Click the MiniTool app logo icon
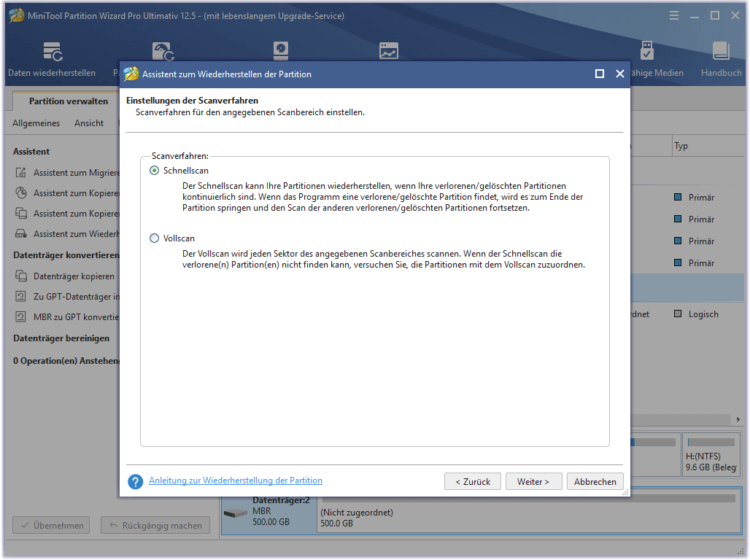The width and height of the screenshot is (750, 560). pyautogui.click(x=17, y=15)
